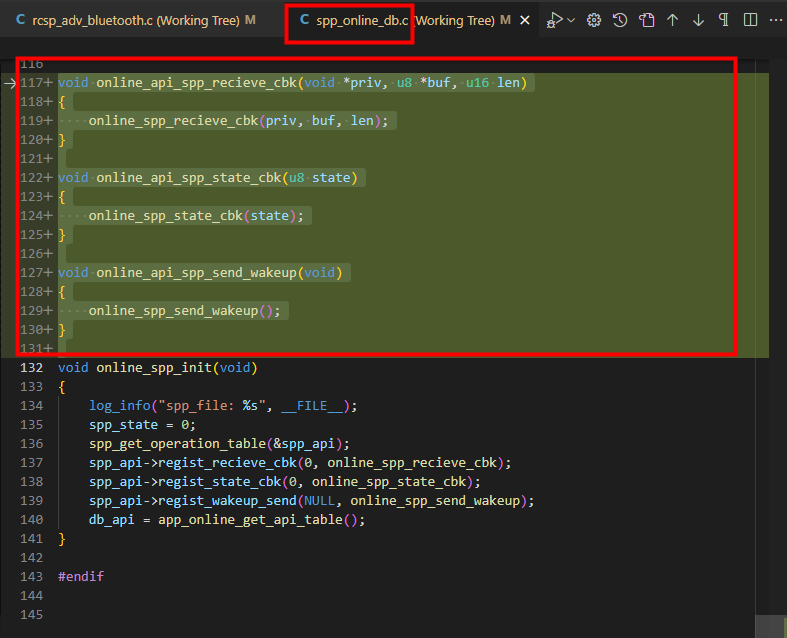Click the M modified badge on rcsp_adv_bluetooth.c tab
The height and width of the screenshot is (638, 787).
(x=250, y=20)
